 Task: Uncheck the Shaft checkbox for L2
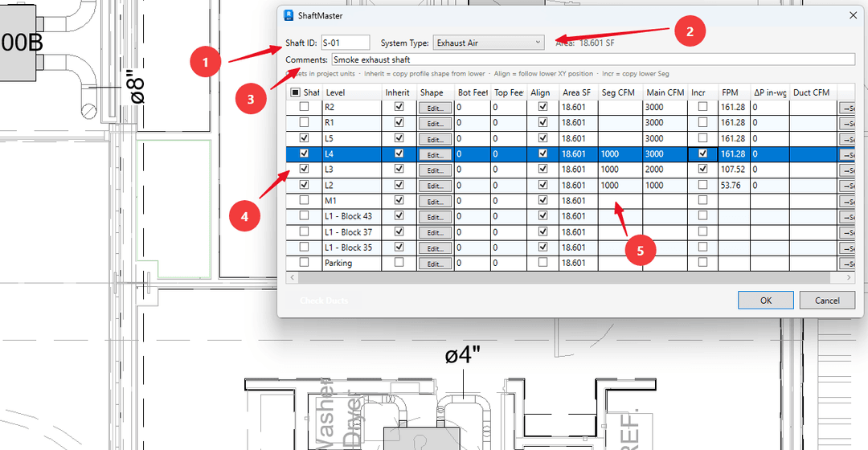coord(304,185)
